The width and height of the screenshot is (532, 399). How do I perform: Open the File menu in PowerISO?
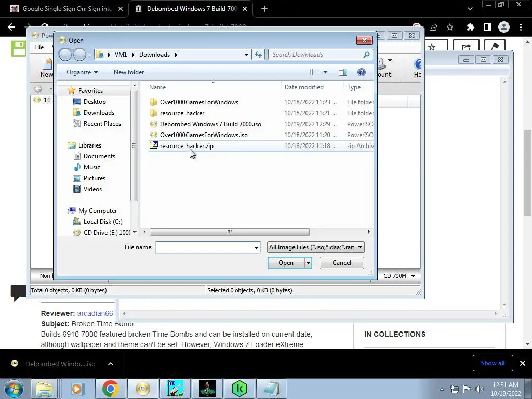click(x=39, y=47)
